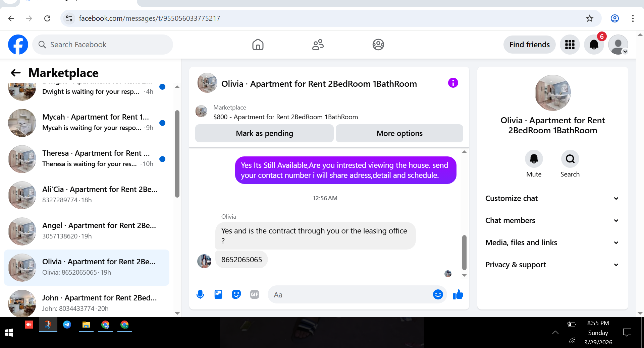Click the Search Facebook field

103,45
